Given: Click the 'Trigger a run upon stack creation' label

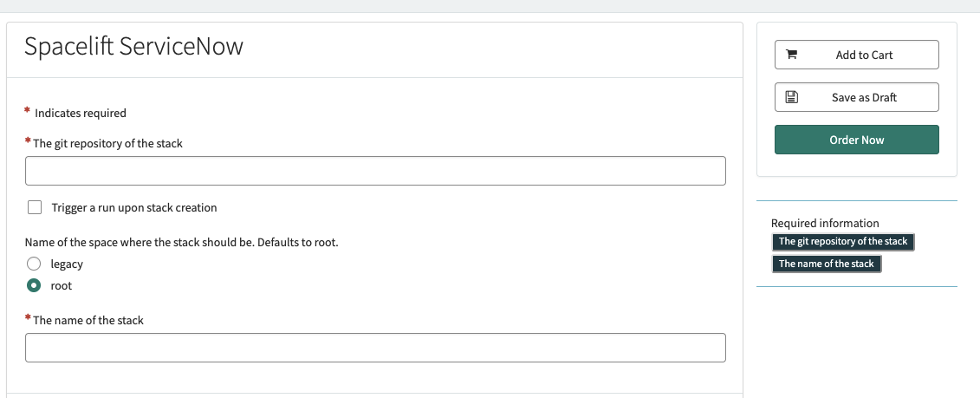Looking at the screenshot, I should tap(134, 208).
